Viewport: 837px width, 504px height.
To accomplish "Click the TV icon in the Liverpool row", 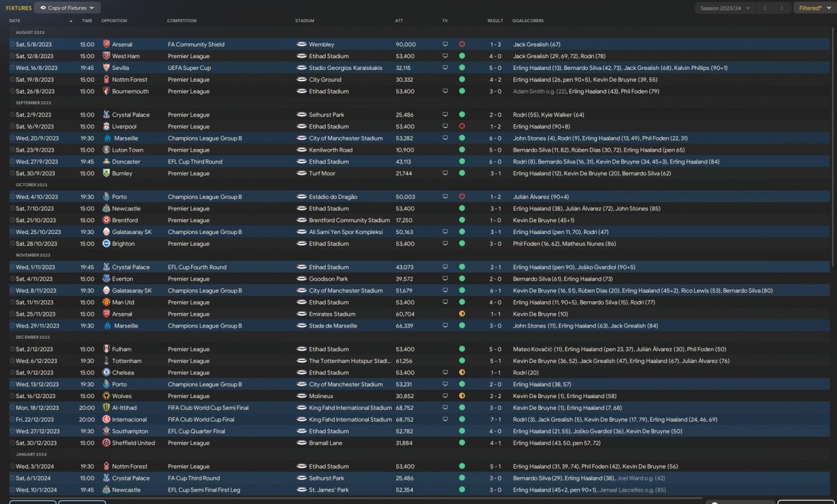I will coord(445,127).
